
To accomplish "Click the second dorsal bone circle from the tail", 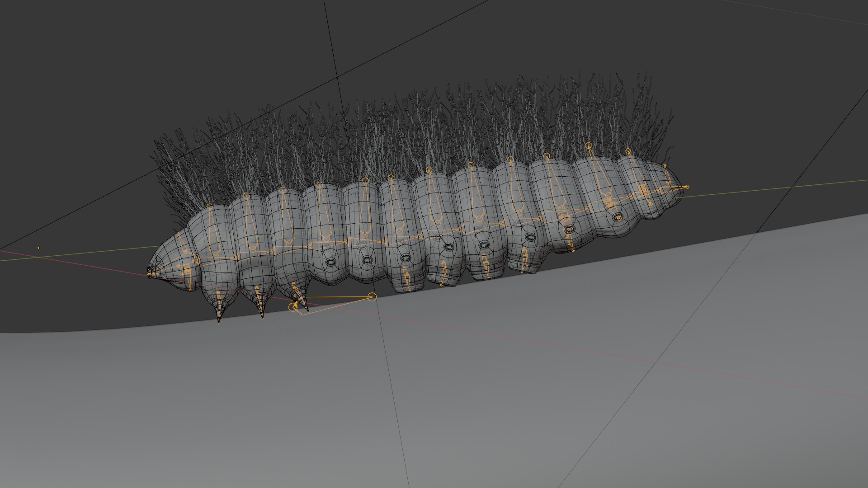I will pyautogui.click(x=628, y=151).
